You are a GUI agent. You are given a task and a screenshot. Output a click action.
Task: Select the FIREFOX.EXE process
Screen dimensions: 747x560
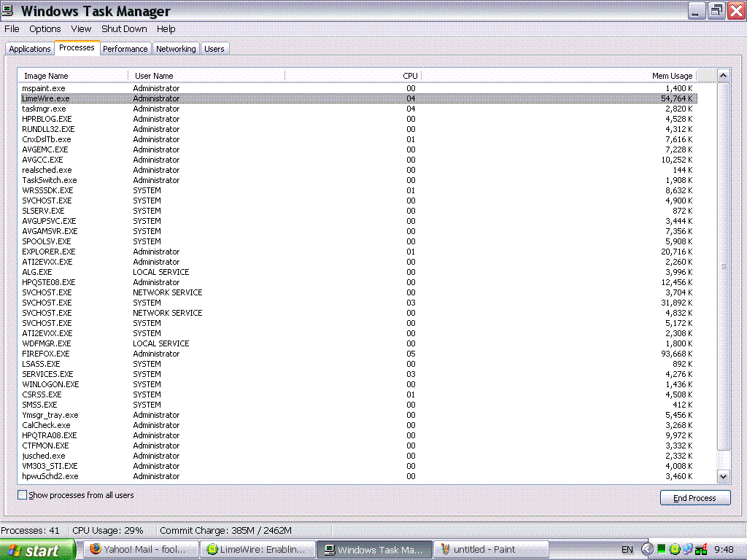tap(46, 354)
